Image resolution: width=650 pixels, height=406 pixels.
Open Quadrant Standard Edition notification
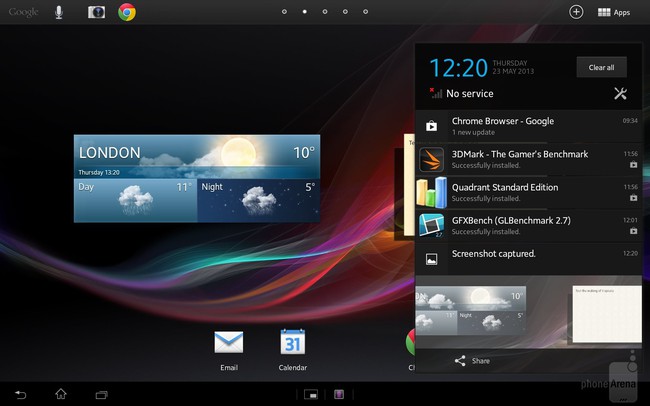pyautogui.click(x=529, y=192)
